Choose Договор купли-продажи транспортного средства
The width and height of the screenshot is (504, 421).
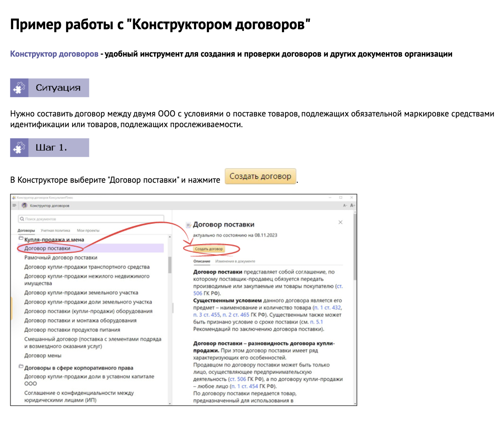click(87, 267)
